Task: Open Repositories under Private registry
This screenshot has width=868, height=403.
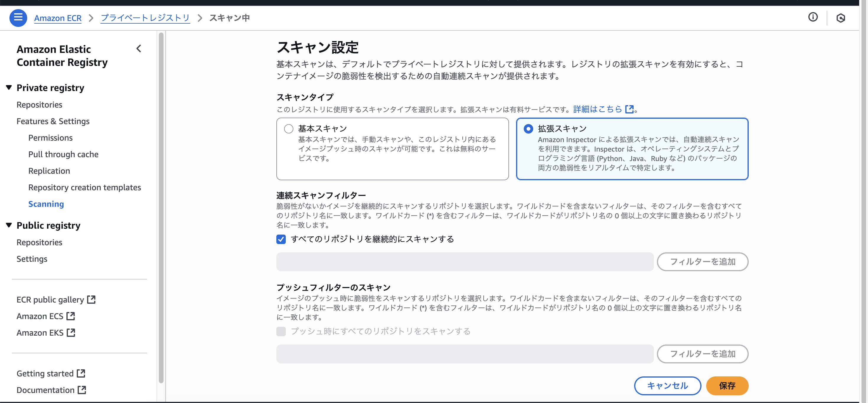Action: 40,105
